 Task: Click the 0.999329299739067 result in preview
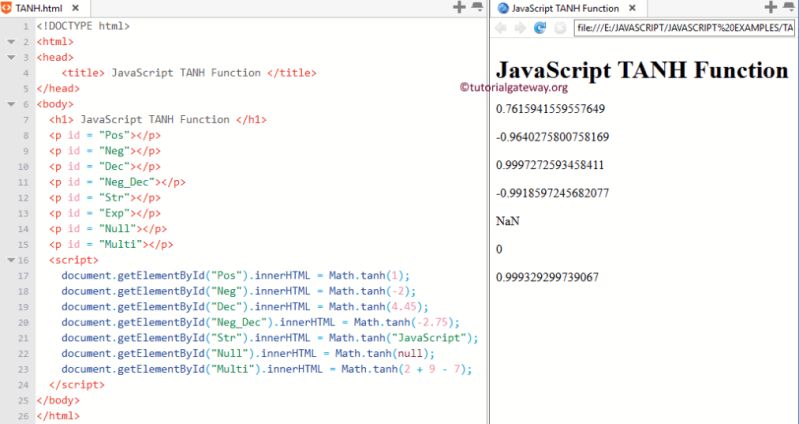click(x=547, y=277)
